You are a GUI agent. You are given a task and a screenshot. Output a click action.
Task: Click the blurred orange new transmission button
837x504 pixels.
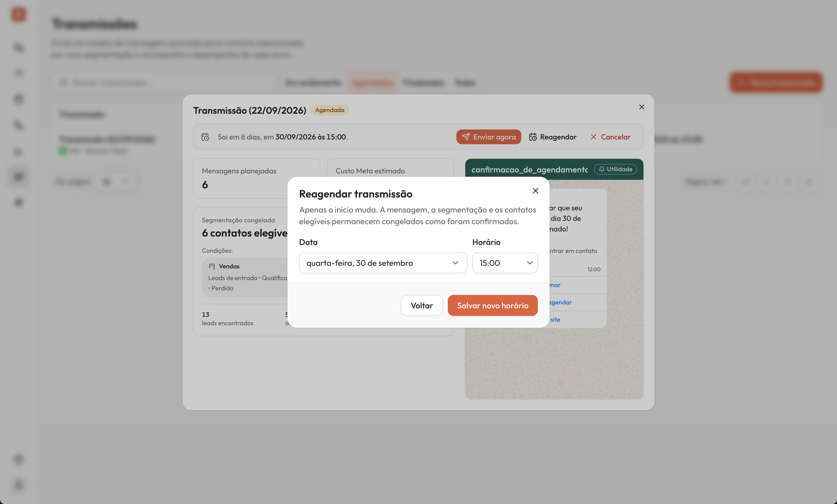point(776,82)
